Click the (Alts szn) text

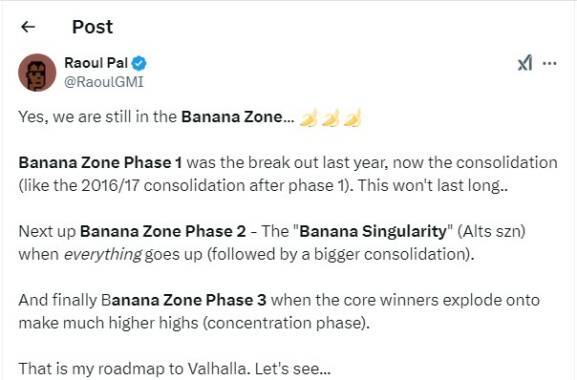[491, 231]
